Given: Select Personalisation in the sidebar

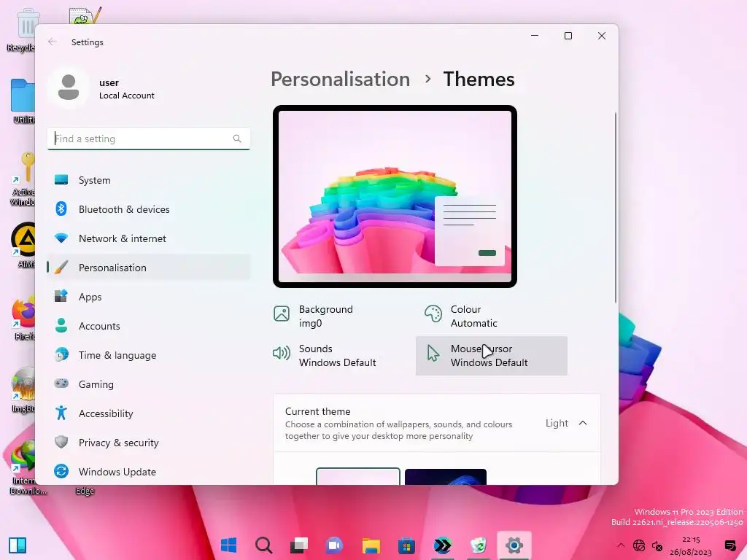Looking at the screenshot, I should tap(149, 267).
